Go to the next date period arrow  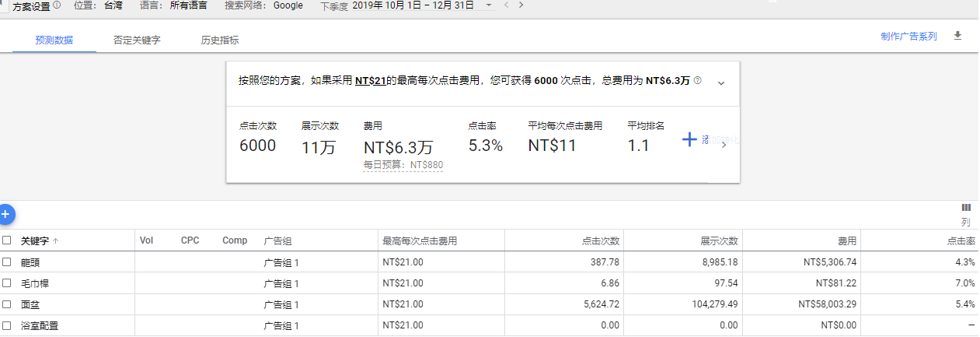click(x=521, y=5)
